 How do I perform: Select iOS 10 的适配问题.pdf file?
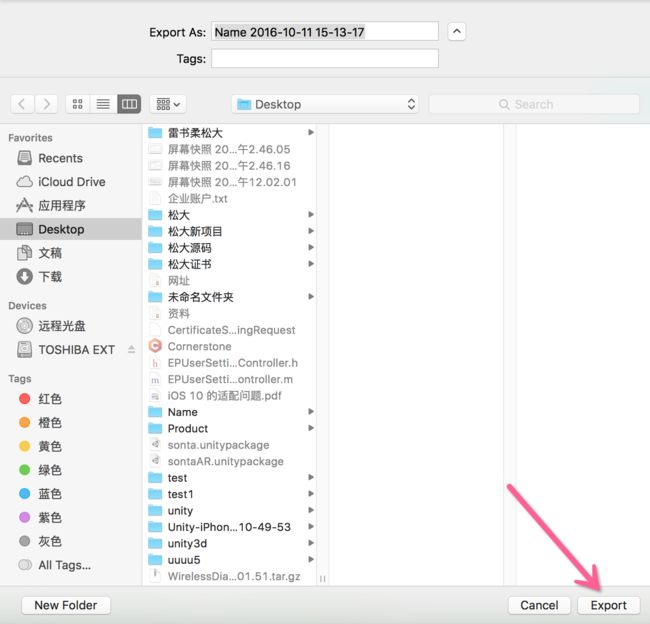click(x=231, y=396)
